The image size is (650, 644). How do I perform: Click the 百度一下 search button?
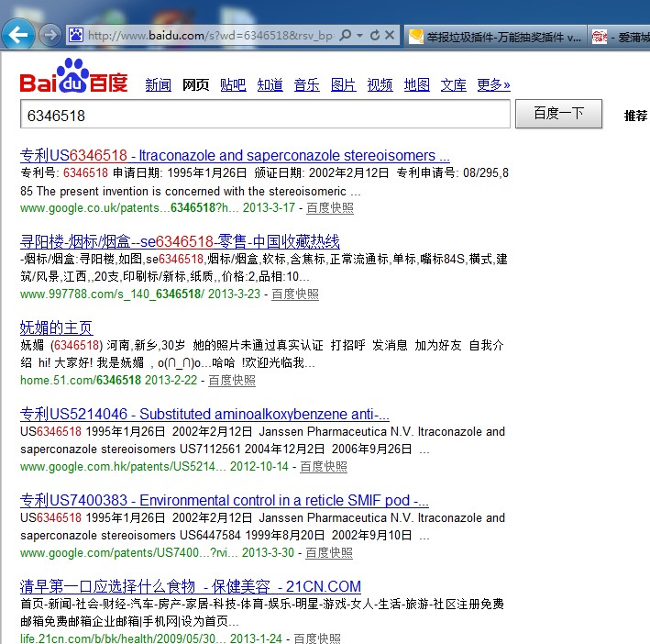pyautogui.click(x=558, y=114)
